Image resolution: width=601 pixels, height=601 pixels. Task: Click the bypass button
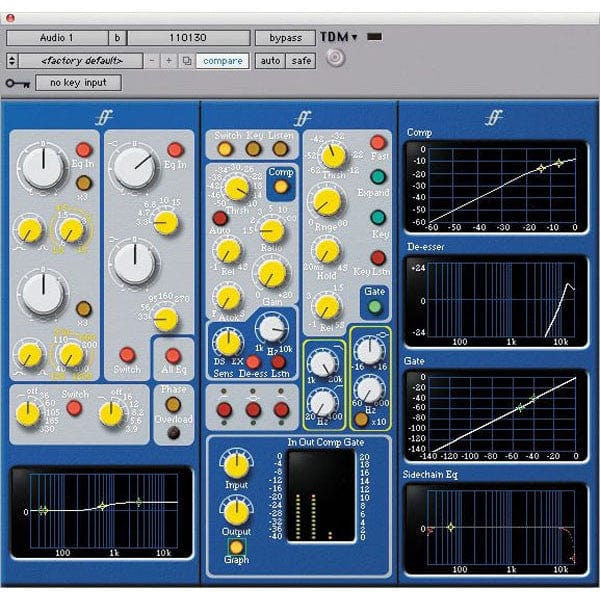click(x=286, y=38)
